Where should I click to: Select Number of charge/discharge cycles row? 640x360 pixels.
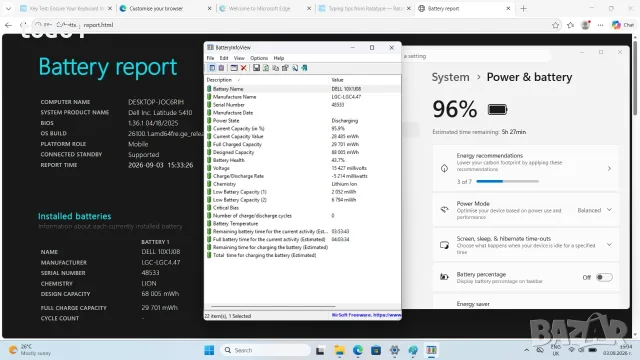(303, 216)
